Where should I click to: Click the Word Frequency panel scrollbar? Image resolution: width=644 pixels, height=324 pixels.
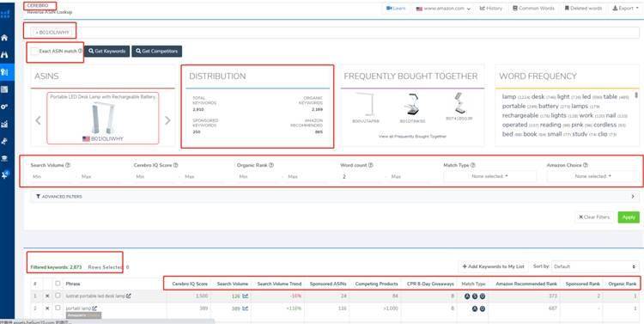coord(636,95)
